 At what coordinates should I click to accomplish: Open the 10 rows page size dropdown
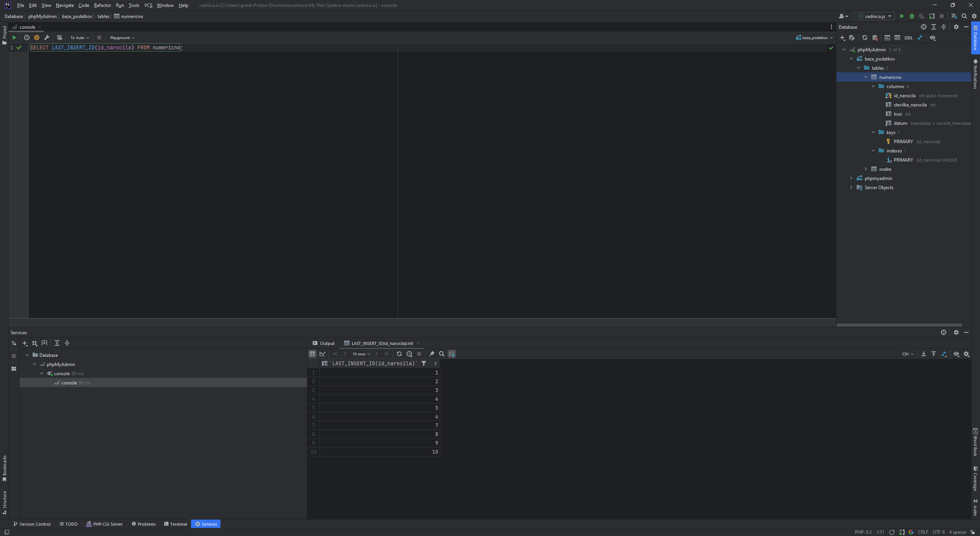pos(361,354)
